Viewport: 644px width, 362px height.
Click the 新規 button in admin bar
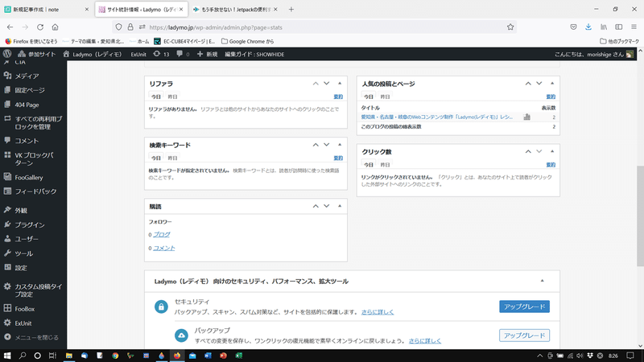(x=208, y=54)
